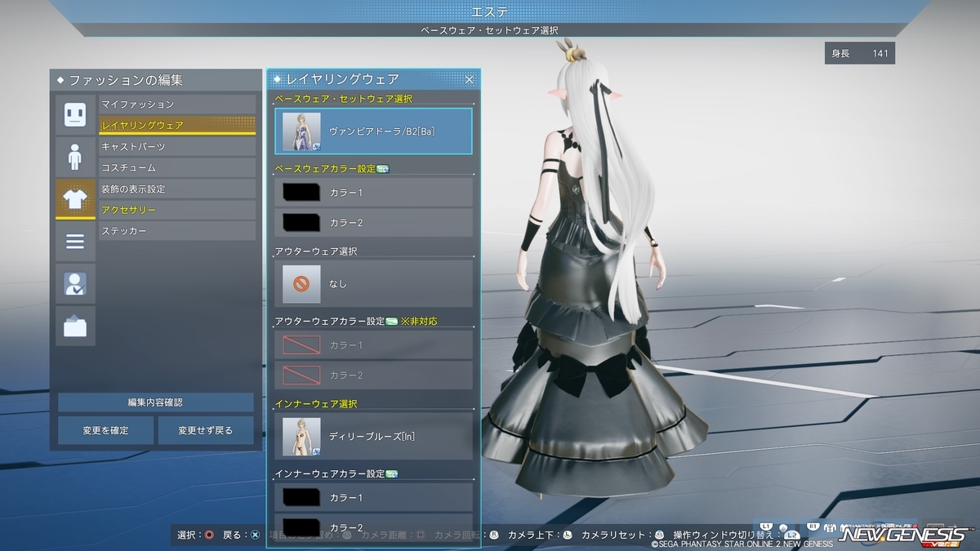
Task: Click basewear color setting palette icon
Action: point(383,169)
